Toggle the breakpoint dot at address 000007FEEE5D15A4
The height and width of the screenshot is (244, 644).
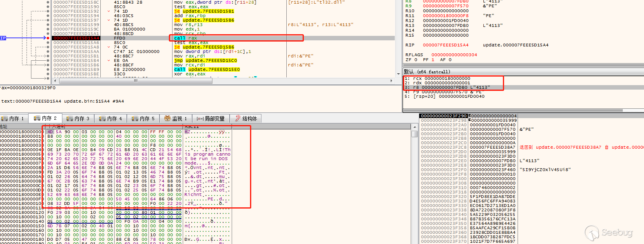[48, 38]
